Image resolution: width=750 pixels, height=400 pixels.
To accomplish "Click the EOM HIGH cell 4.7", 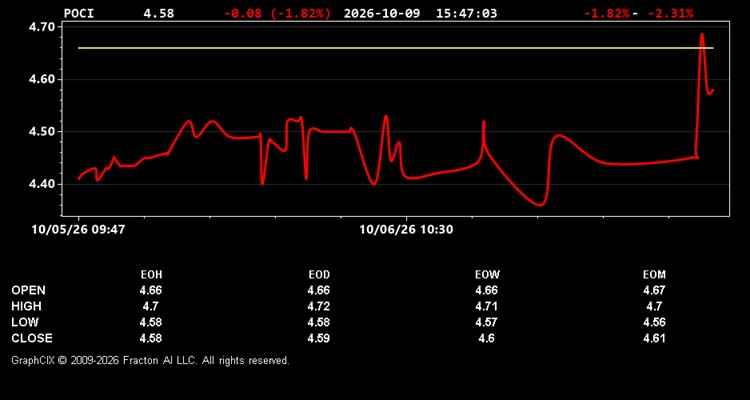I will 654,306.
